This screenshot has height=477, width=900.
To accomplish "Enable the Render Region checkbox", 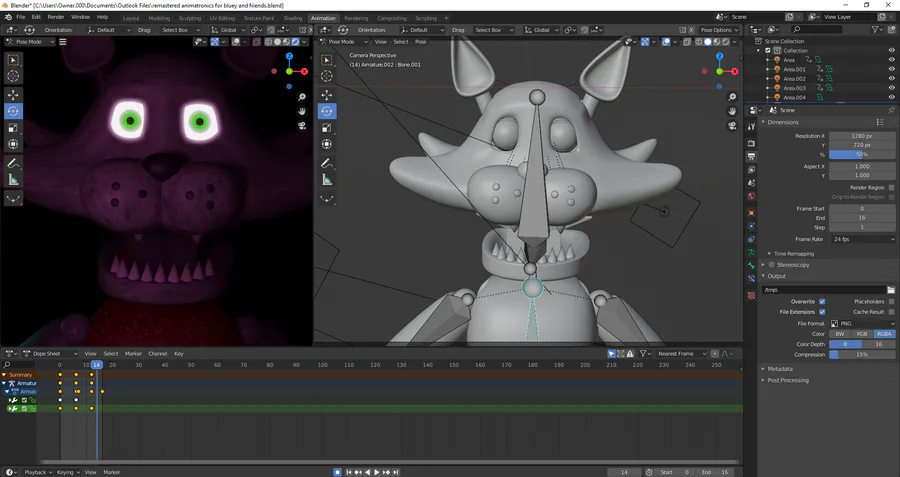I will (891, 188).
